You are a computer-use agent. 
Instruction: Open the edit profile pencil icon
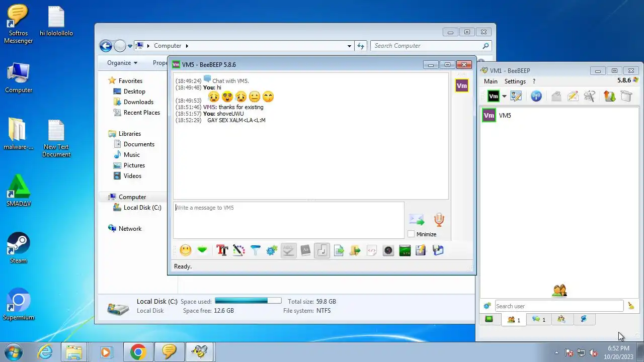pos(516,96)
